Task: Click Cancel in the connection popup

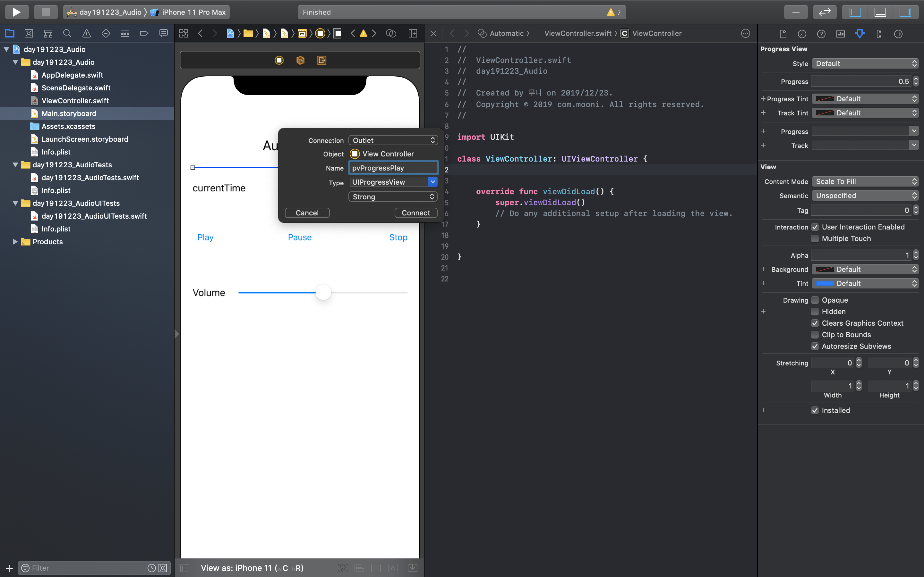Action: pyautogui.click(x=307, y=213)
